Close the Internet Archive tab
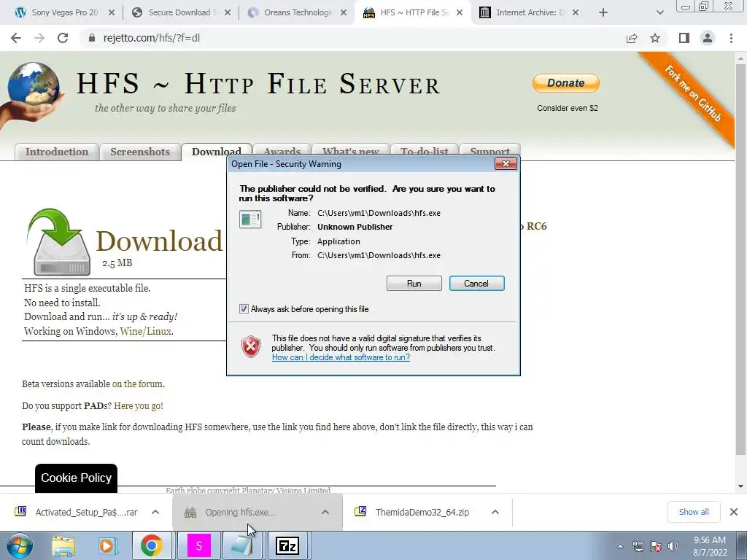The image size is (747, 560). (576, 13)
